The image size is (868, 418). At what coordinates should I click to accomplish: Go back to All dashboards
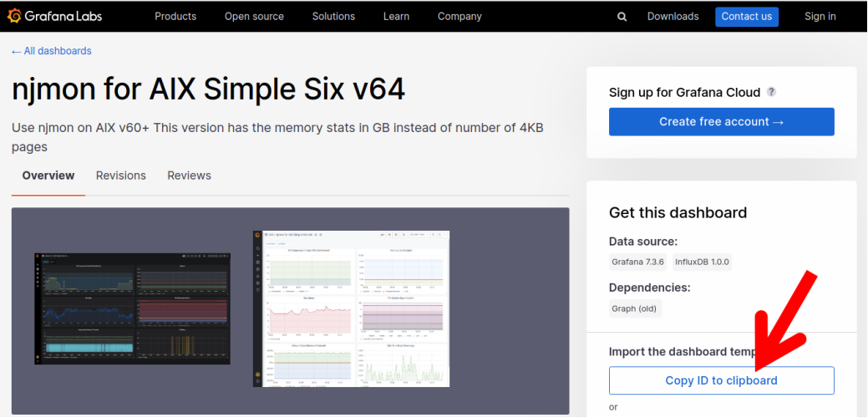tap(52, 51)
